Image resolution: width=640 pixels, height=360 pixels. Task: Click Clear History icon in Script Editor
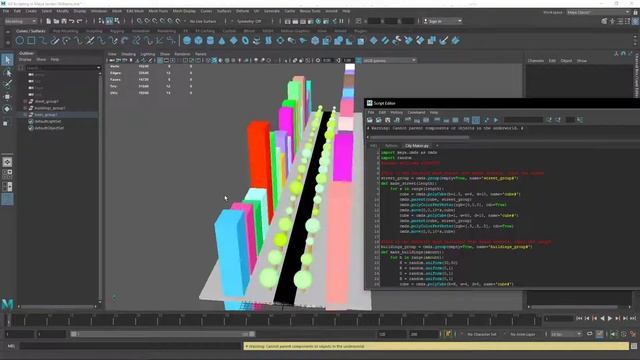[x=408, y=120]
